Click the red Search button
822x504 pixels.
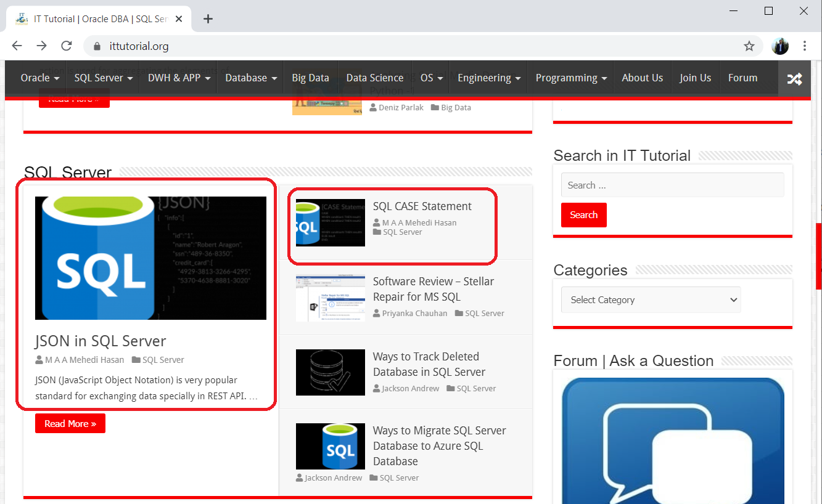click(x=584, y=215)
